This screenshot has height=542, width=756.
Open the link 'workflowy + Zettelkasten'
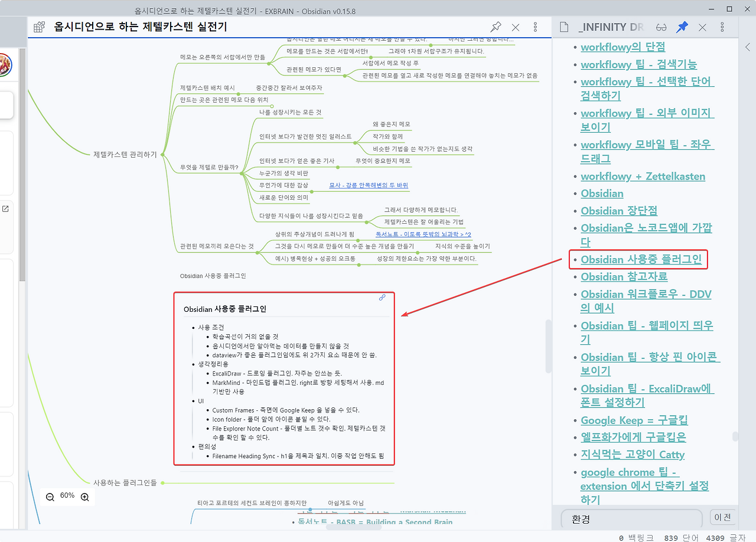(x=643, y=177)
